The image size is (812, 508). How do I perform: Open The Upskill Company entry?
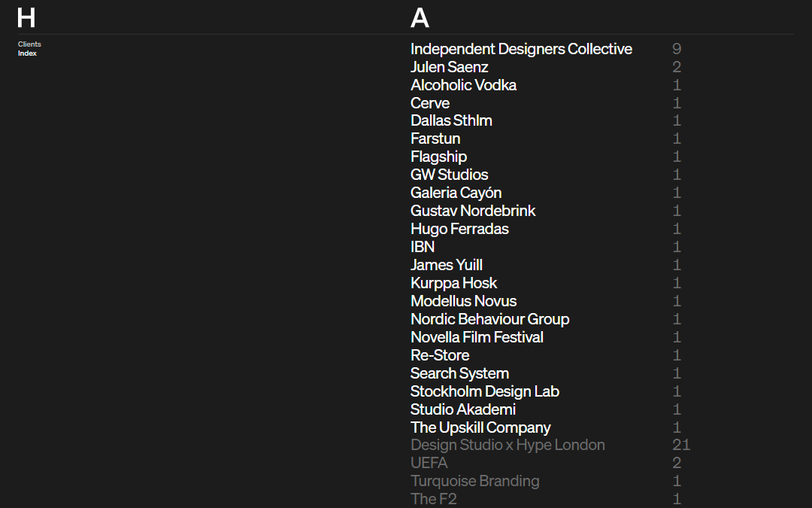(x=480, y=427)
